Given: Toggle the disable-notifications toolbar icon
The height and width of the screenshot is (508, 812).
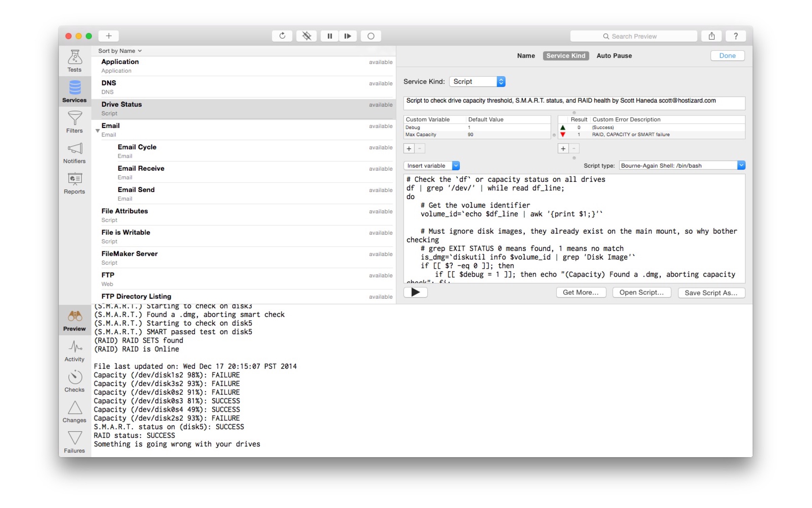Looking at the screenshot, I should [307, 36].
